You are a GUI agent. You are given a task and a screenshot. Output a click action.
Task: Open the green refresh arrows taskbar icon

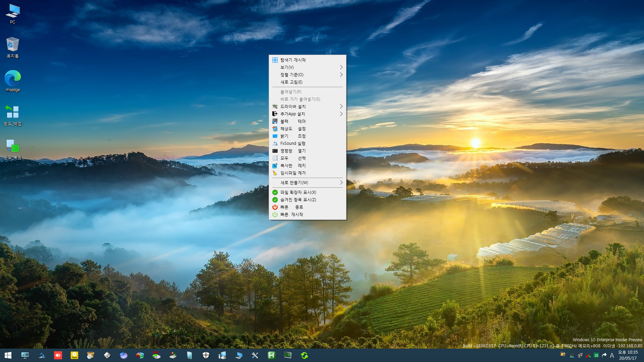(x=305, y=355)
